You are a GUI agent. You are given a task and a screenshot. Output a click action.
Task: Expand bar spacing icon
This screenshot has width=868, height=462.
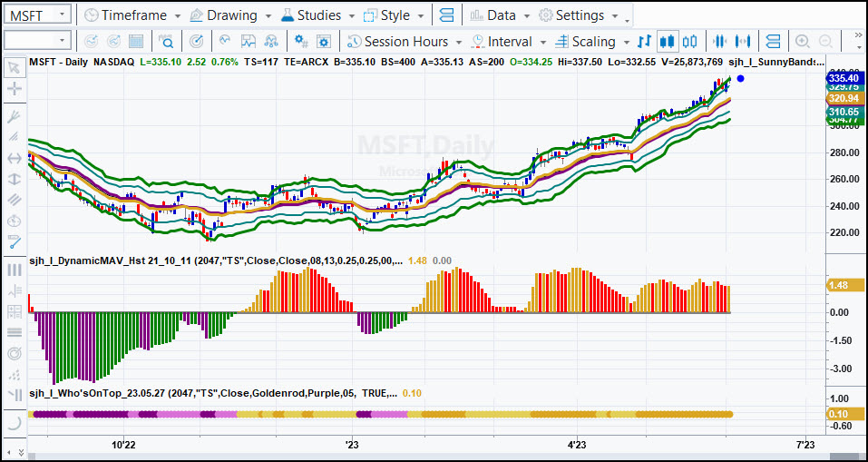point(742,42)
